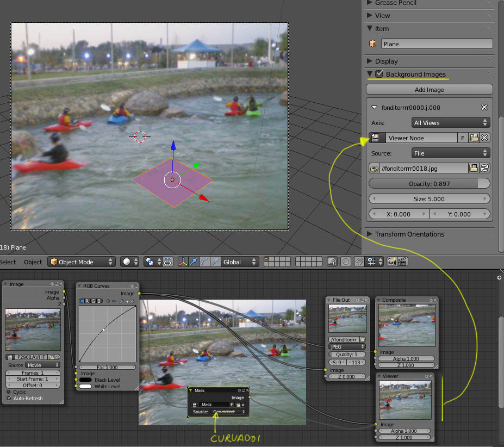Click the Viewer node preview thumbnail
Viewport: 504px width, 447px height.
(x=405, y=400)
